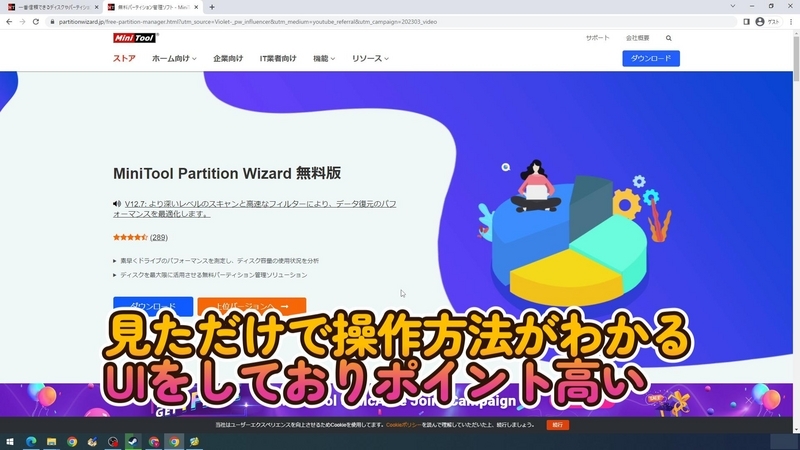Click the サポート link in the header

click(597, 38)
